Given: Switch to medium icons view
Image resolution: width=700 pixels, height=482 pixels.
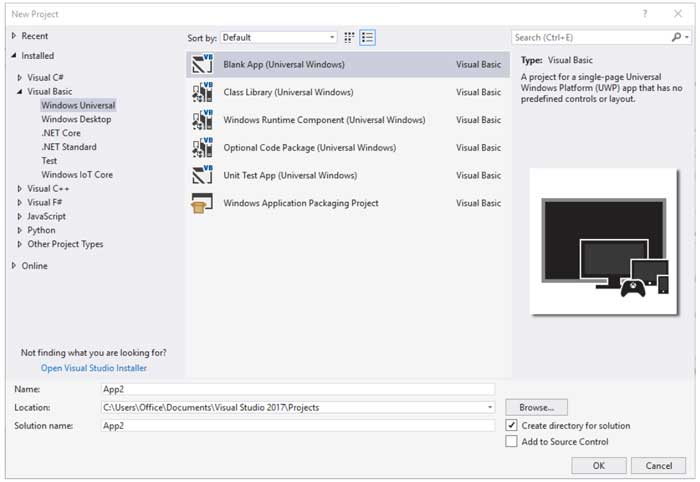Looking at the screenshot, I should pyautogui.click(x=350, y=37).
